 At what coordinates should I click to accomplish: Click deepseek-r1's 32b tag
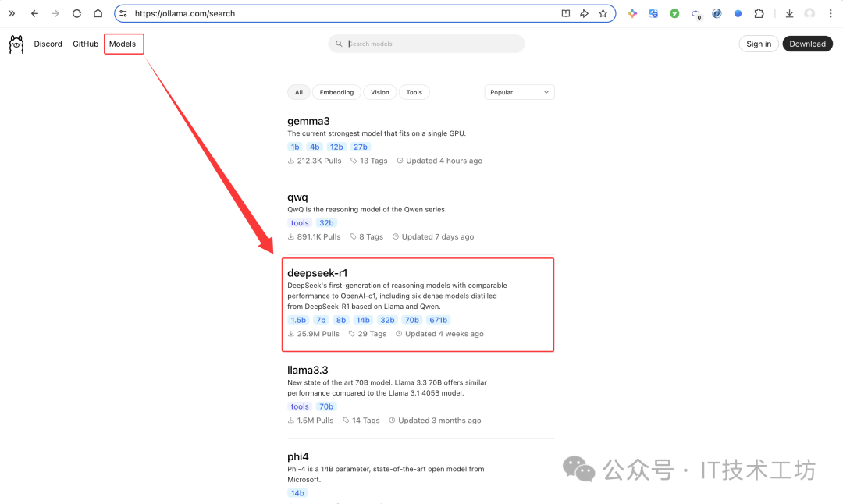pyautogui.click(x=387, y=320)
